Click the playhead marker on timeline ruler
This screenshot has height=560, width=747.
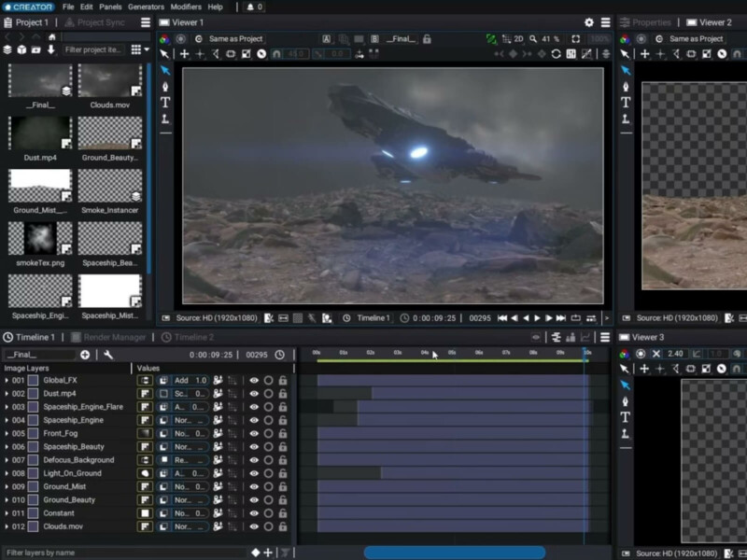585,352
